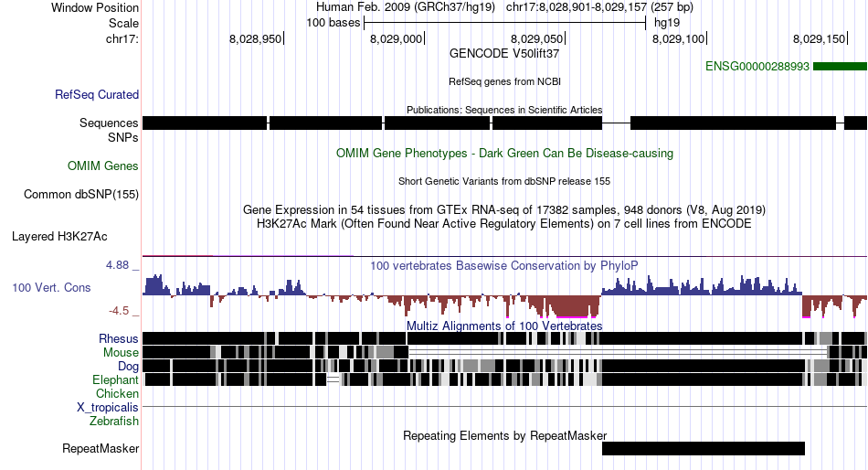Click the H3K27Ac Mark track title
The image size is (868, 470).
point(504,224)
